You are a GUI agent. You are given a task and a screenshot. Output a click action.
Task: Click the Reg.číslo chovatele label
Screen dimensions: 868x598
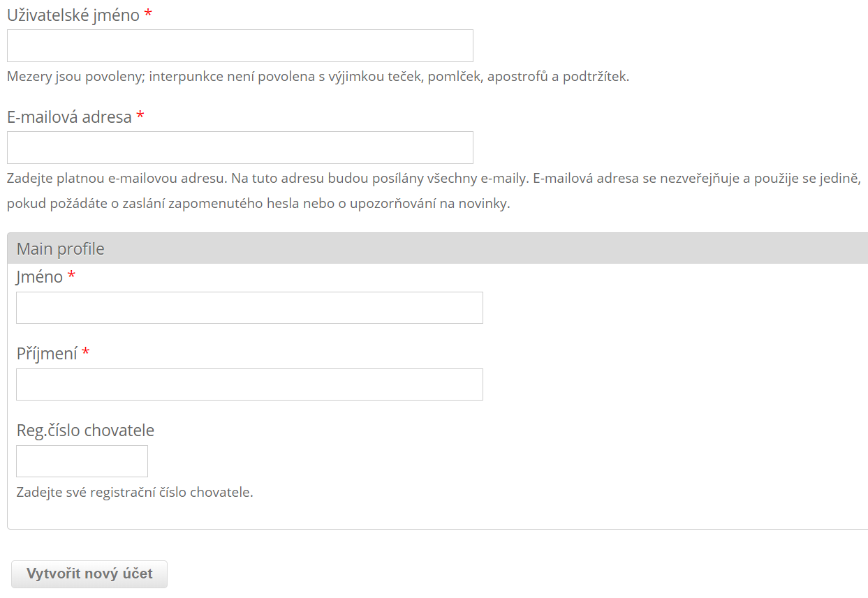(x=85, y=431)
